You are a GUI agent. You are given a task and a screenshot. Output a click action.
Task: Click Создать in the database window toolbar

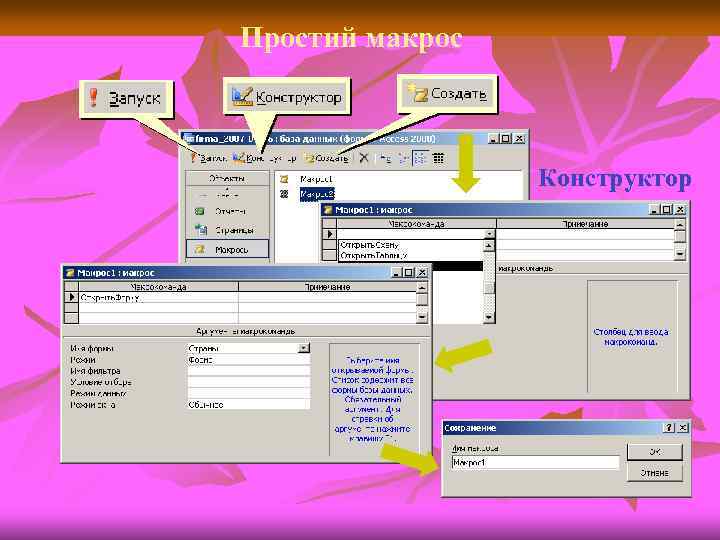(x=326, y=158)
